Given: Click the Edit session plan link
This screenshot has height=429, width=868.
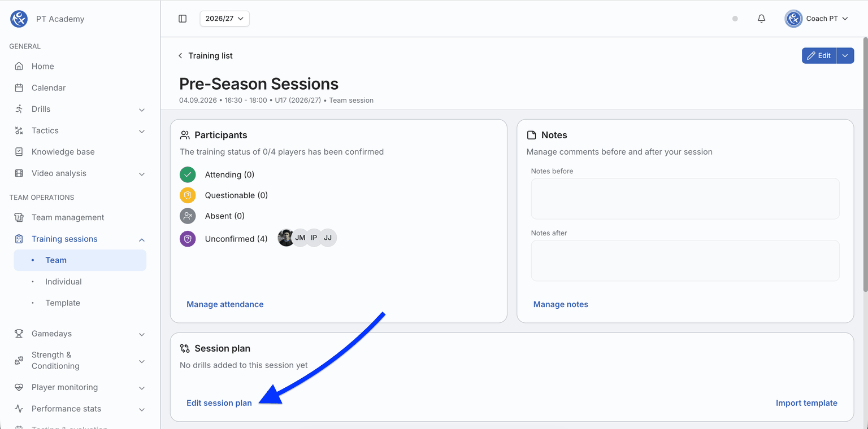Looking at the screenshot, I should [x=219, y=403].
